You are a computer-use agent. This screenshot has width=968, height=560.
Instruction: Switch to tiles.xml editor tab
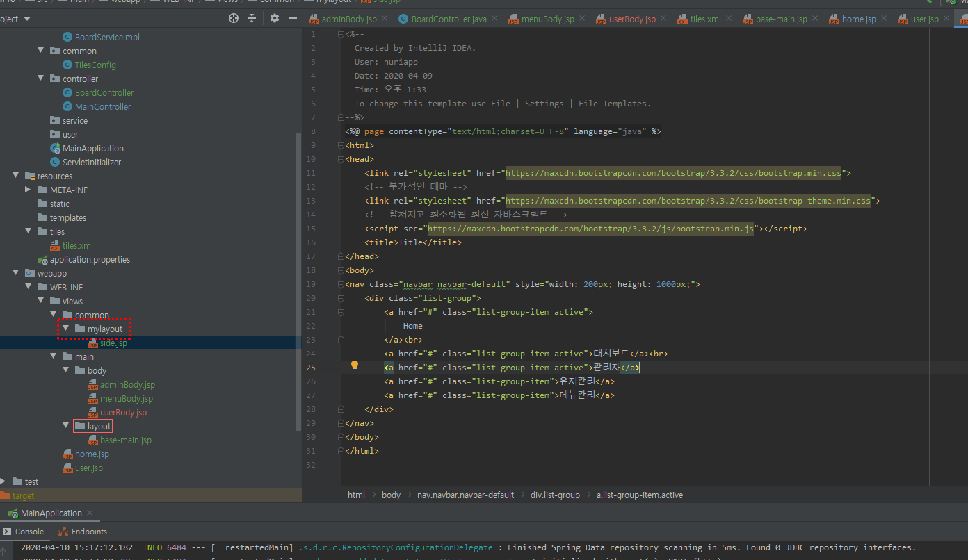click(705, 19)
